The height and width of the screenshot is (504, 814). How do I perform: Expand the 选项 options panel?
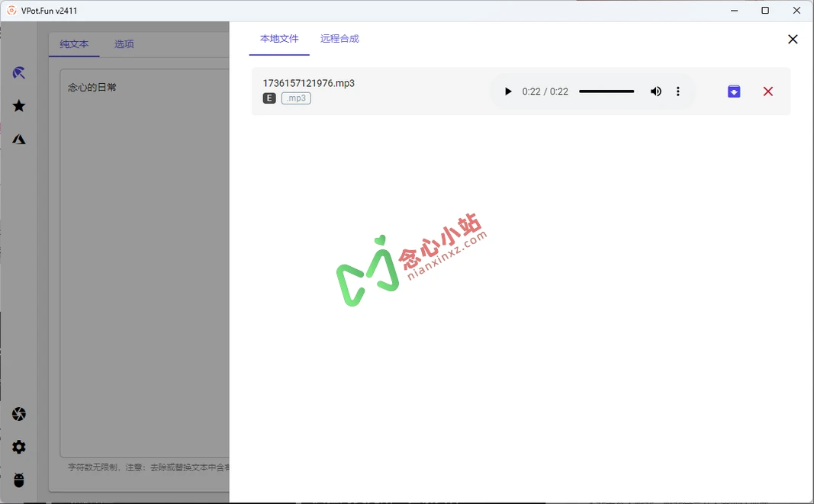click(124, 44)
